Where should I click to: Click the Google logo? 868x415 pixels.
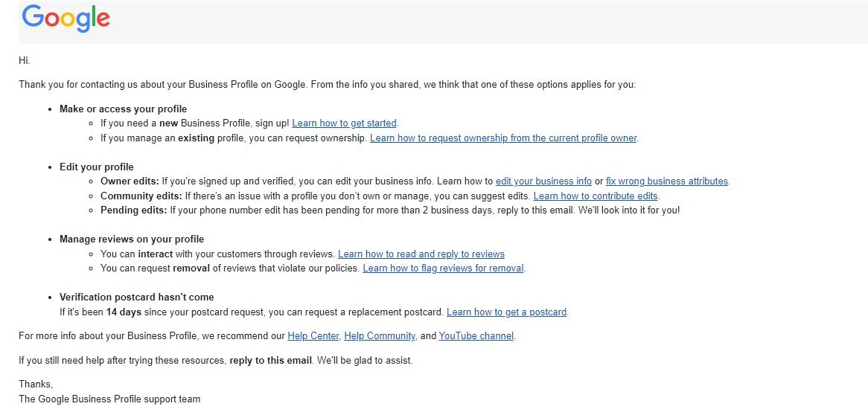[66, 19]
